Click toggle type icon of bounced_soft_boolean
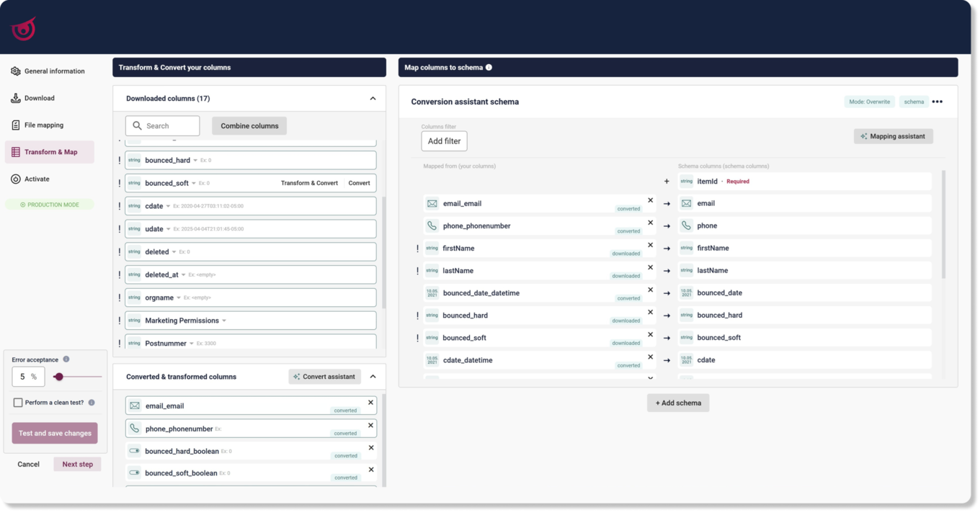Viewport: 980px width, 515px height. click(135, 473)
